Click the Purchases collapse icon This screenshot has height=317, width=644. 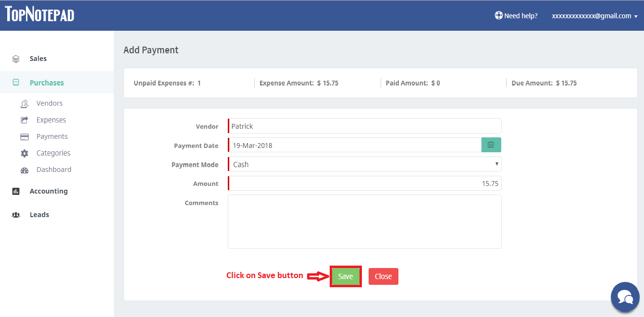[16, 83]
